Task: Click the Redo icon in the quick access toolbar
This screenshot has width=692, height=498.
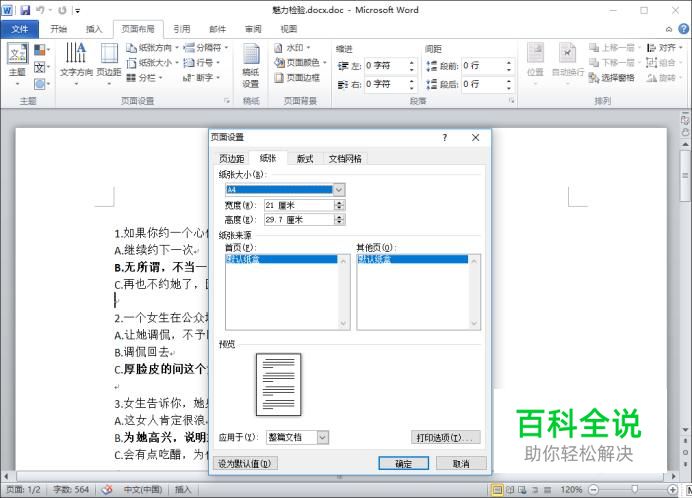Action: (x=62, y=10)
